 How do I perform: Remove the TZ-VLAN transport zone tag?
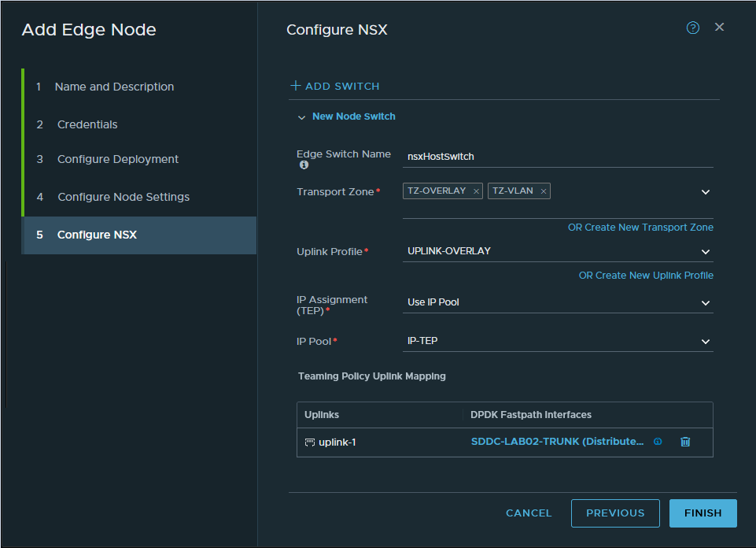point(543,191)
